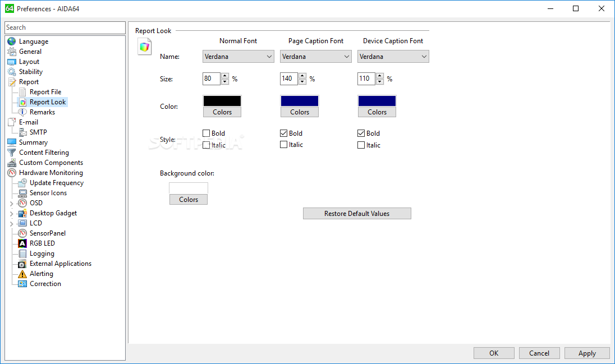
Task: Click Colors button under Background color
Action: 189,199
